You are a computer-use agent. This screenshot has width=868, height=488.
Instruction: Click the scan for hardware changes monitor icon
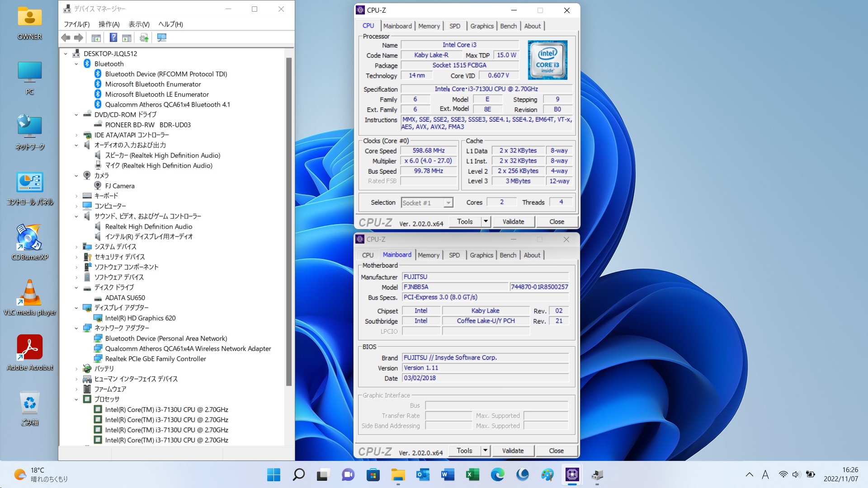pyautogui.click(x=161, y=38)
